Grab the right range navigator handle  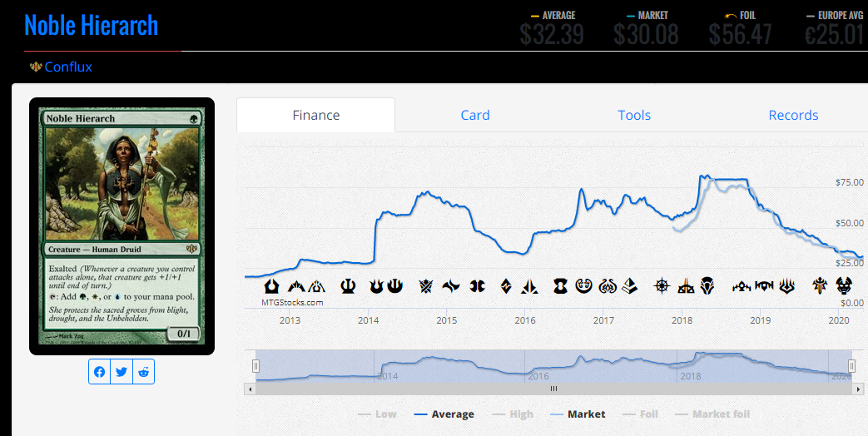852,366
